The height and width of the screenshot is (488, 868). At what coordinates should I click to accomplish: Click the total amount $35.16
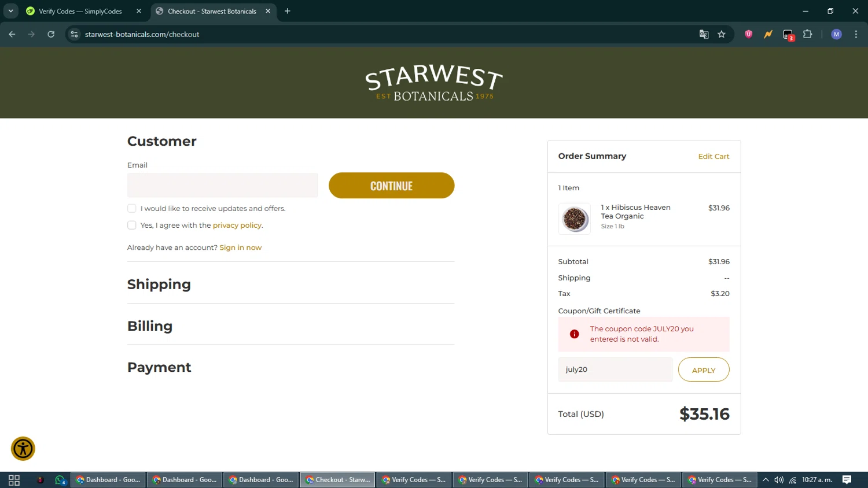(704, 414)
